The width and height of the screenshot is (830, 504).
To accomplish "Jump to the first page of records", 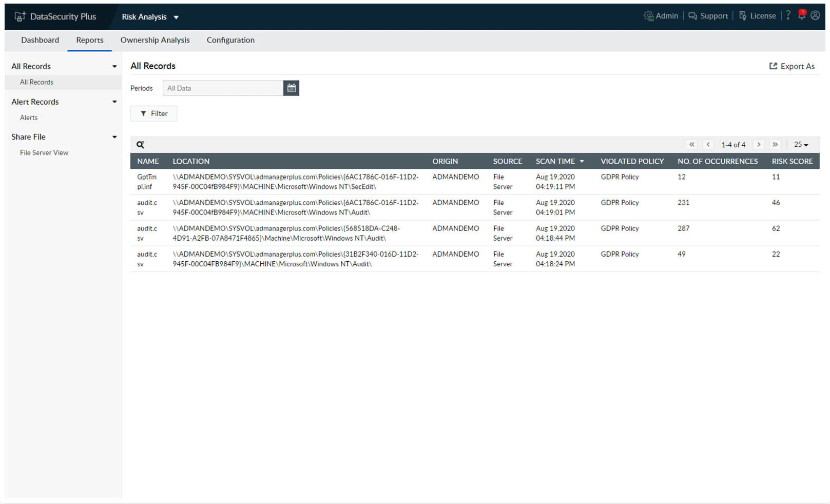I will click(x=692, y=145).
